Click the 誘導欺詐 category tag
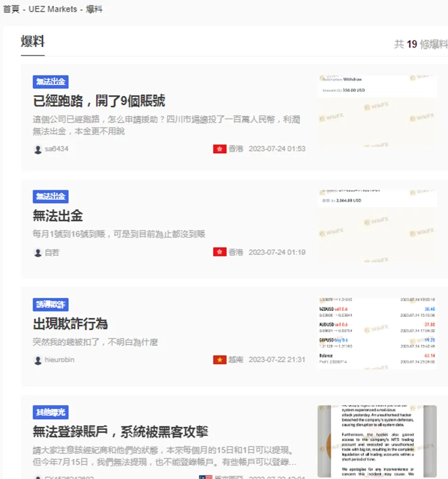The height and width of the screenshot is (479, 448). tap(51, 304)
